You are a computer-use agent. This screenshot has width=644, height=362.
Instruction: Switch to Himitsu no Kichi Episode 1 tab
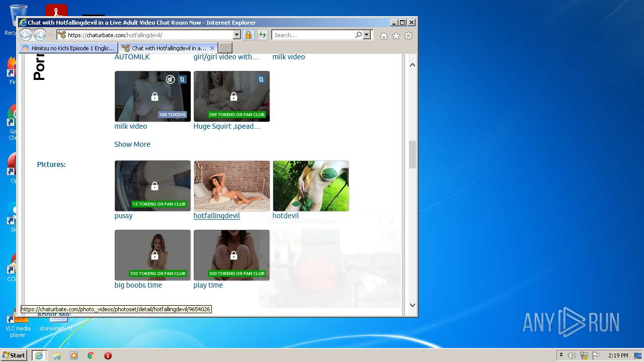68,48
